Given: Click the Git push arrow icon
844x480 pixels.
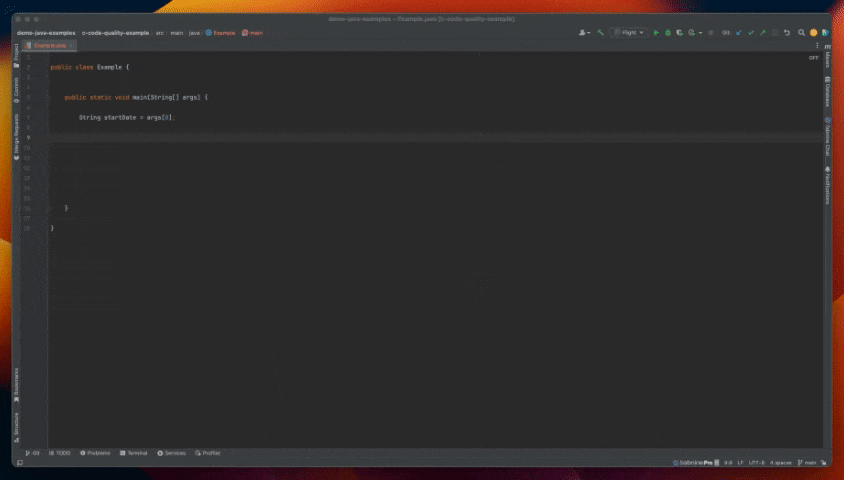Looking at the screenshot, I should point(762,33).
